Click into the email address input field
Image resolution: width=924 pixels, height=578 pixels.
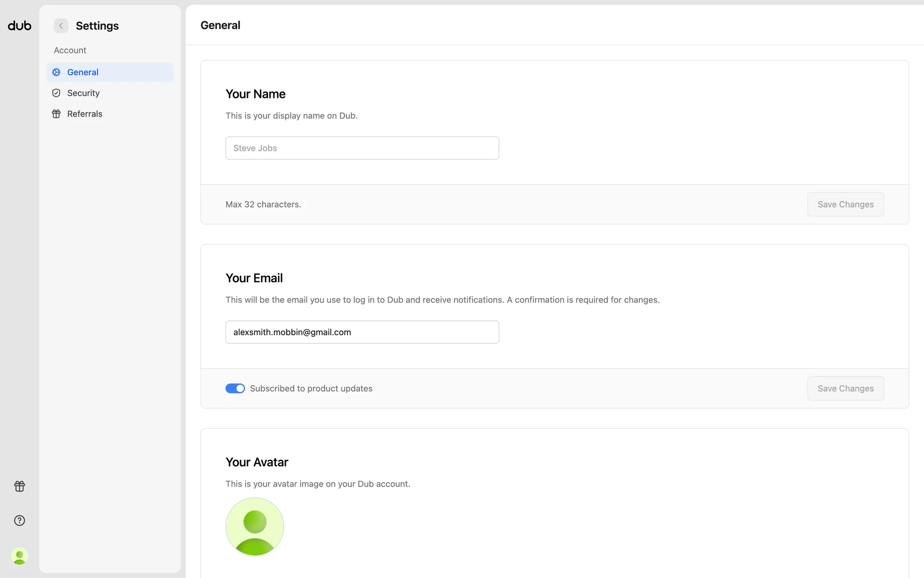(x=362, y=332)
